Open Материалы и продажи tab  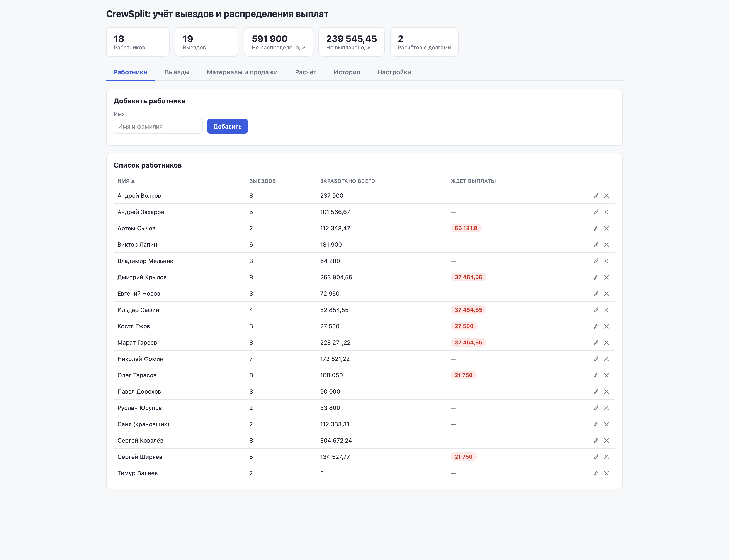242,72
